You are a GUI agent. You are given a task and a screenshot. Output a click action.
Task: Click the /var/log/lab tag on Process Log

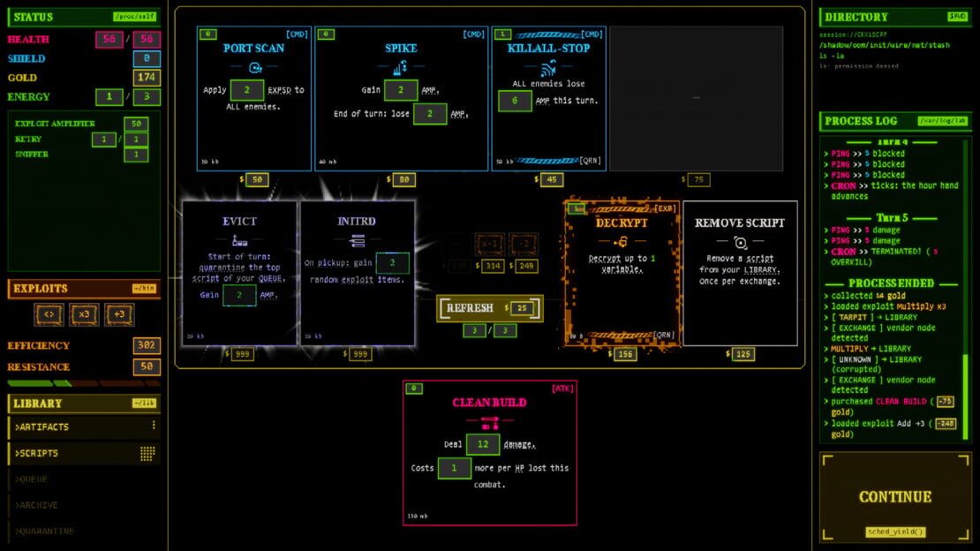[x=943, y=121]
